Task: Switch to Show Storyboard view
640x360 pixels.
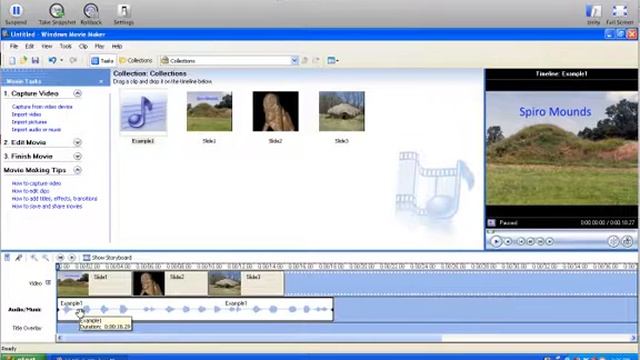Action: [x=107, y=258]
